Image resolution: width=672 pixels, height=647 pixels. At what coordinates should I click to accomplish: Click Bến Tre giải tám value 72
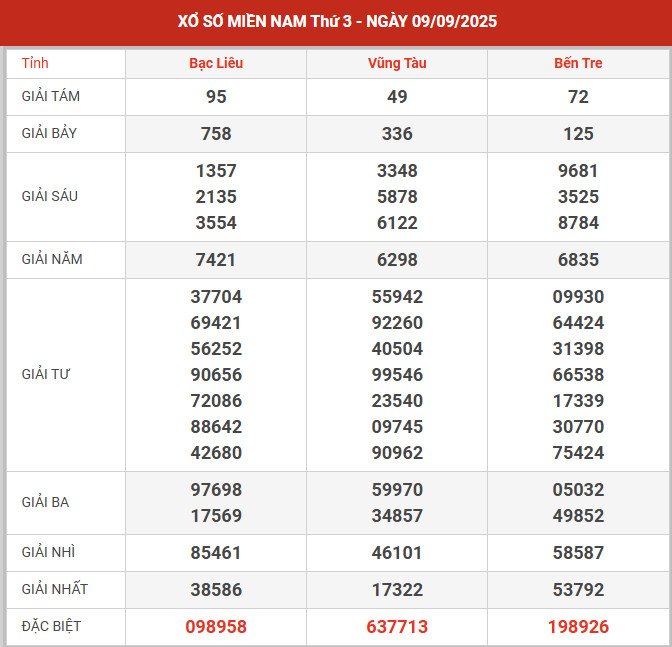point(578,97)
